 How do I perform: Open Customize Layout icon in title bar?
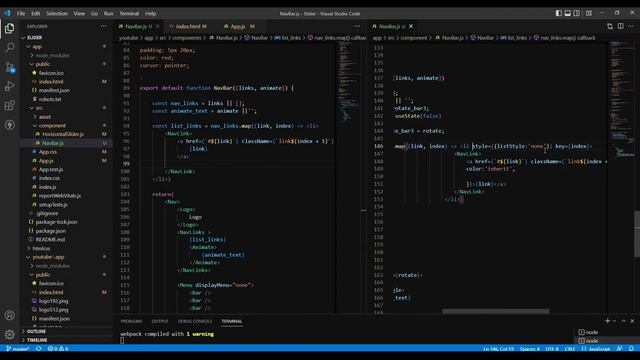(x=589, y=13)
